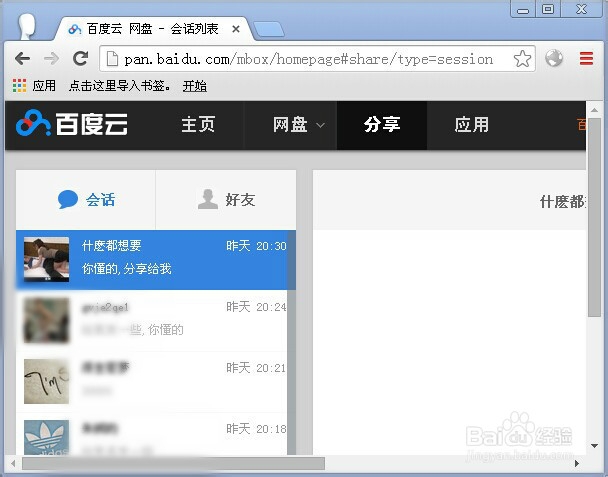Switch to the 会话 tab
The height and width of the screenshot is (477, 608).
point(86,200)
